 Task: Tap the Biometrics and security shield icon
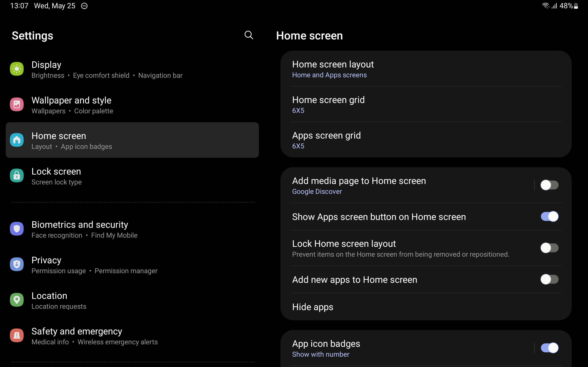(x=17, y=229)
